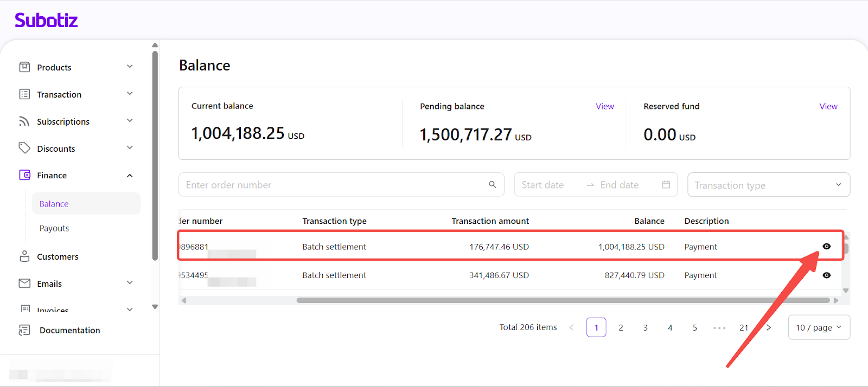Expand the Transaction sidebar menu

pyautogui.click(x=130, y=94)
